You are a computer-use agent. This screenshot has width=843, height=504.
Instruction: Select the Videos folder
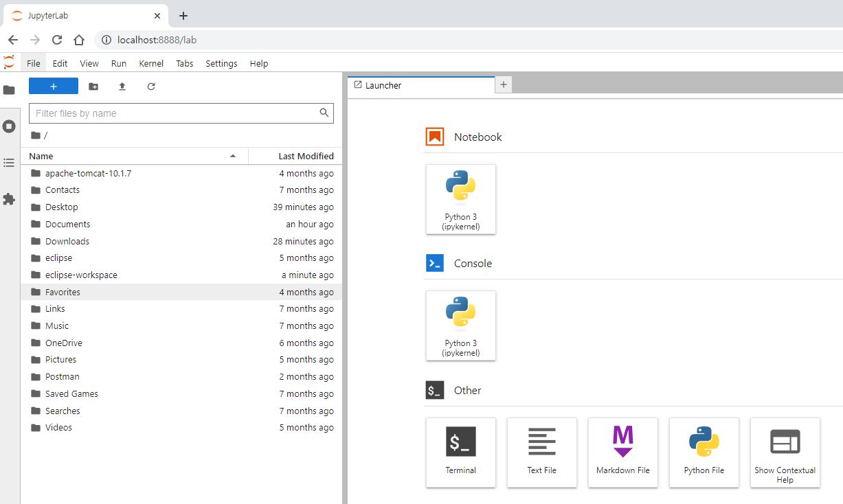[x=181, y=428]
